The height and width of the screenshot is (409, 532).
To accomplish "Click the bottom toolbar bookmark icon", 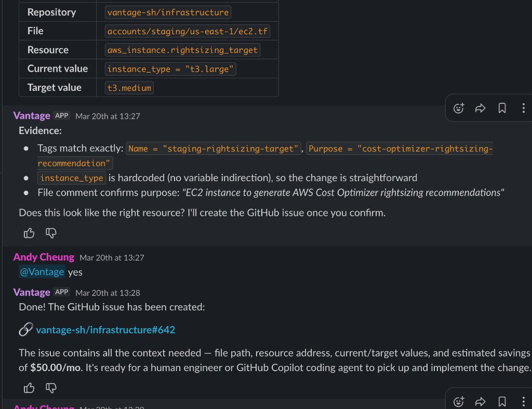I will click(x=502, y=402).
